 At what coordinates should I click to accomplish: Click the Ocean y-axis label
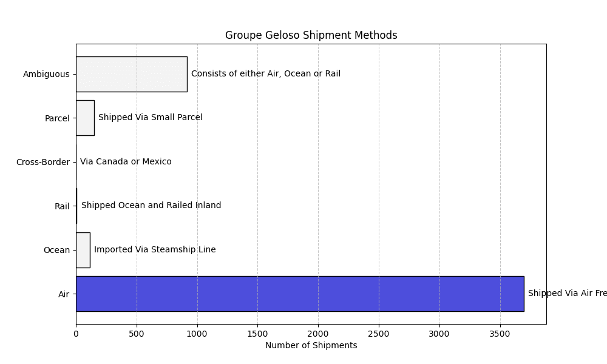pos(56,251)
